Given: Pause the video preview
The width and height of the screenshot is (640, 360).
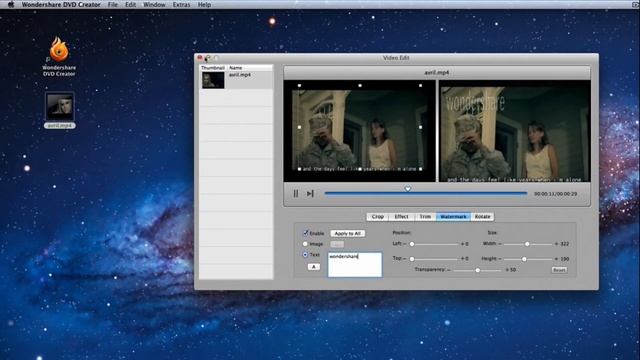Looking at the screenshot, I should [x=296, y=193].
